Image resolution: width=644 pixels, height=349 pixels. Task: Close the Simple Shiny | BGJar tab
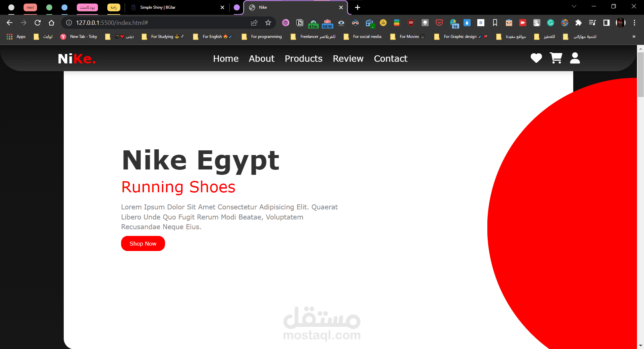(x=222, y=7)
